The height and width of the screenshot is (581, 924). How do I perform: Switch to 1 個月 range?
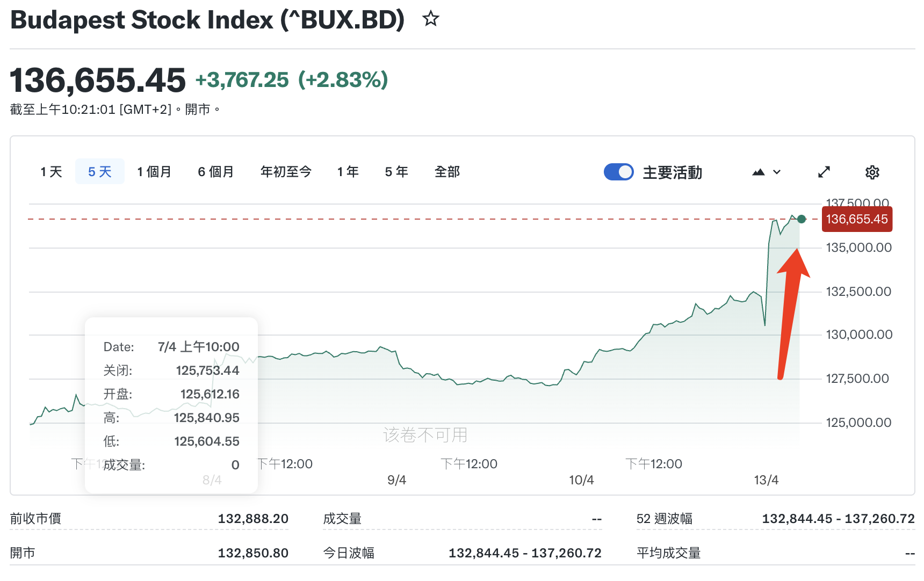(x=154, y=172)
